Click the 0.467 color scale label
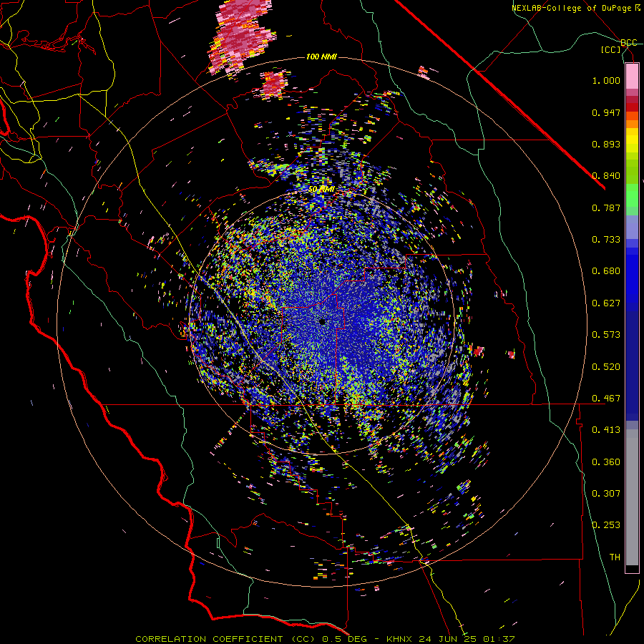This screenshot has width=644, height=644. [x=606, y=398]
